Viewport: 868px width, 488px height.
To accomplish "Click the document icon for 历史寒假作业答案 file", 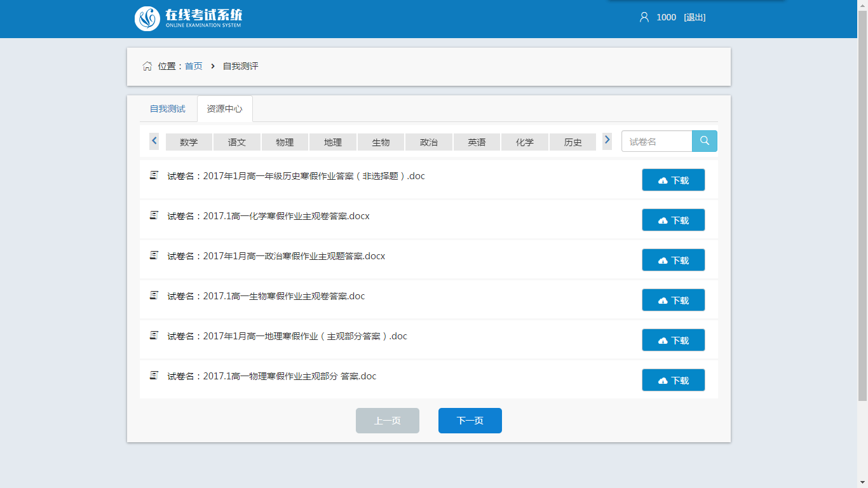I will coord(154,175).
